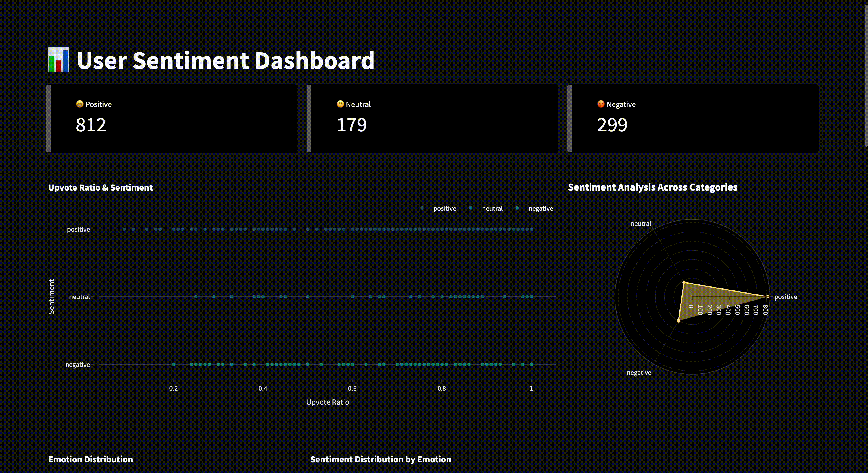
Task: Toggle the neutral series in the scatter legend
Action: coord(492,208)
